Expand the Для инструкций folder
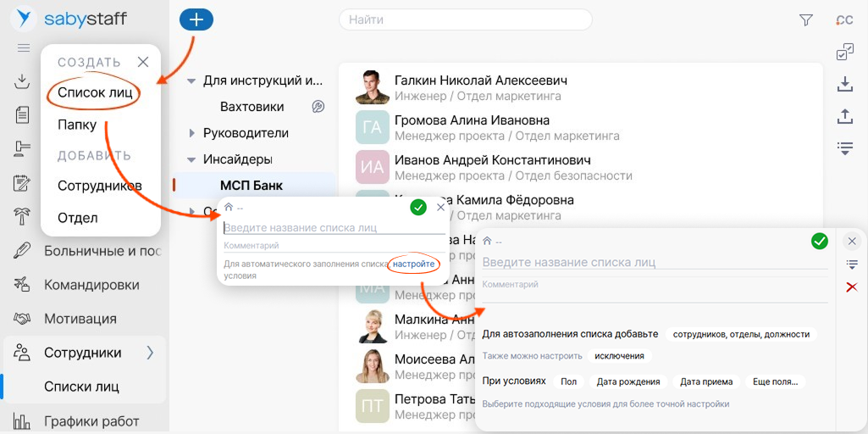Viewport: 868px width, 434px height. 191,81
